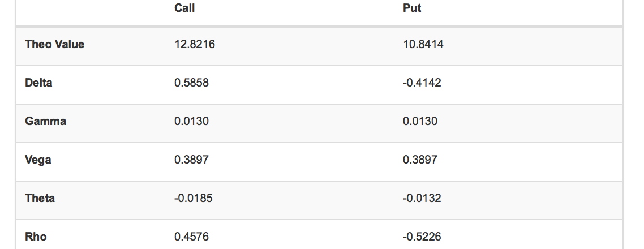Select the Gamma row label

45,121
